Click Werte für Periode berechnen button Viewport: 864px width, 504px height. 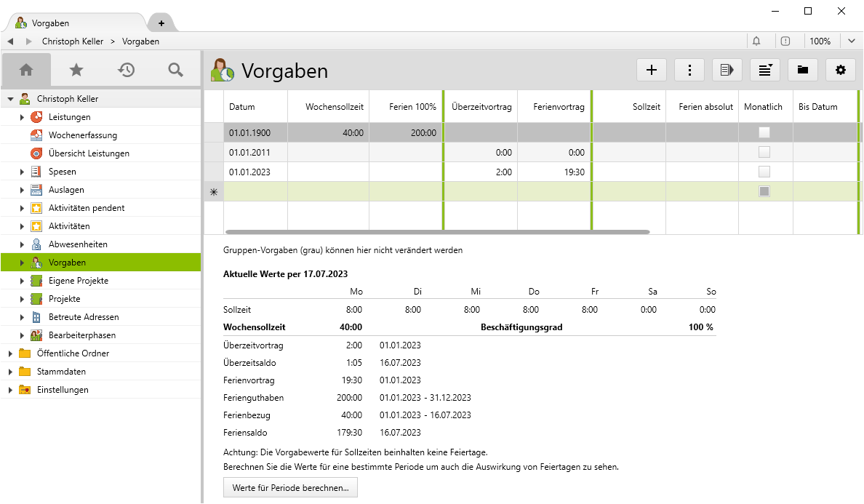coord(290,487)
